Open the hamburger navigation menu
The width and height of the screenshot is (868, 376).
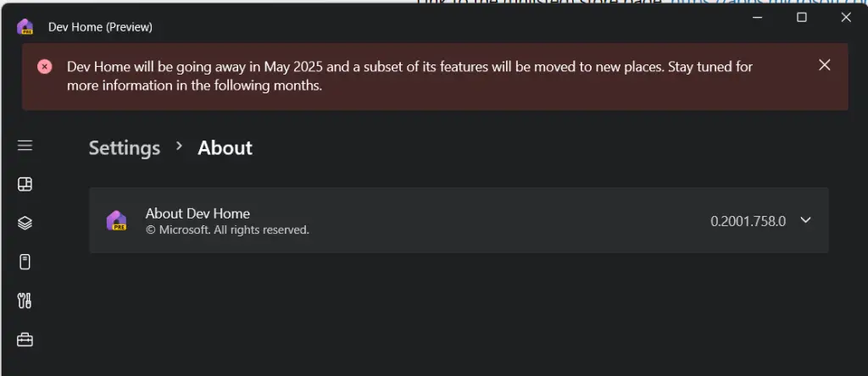[x=25, y=146]
